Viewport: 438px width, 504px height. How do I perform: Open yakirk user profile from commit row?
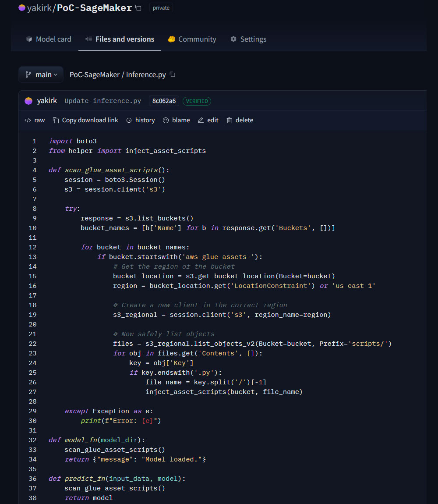pos(47,101)
